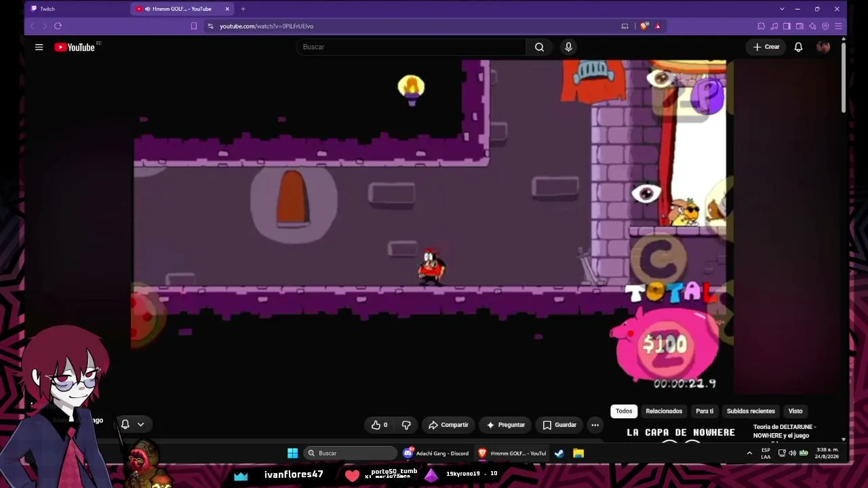Click the Preguntar button
This screenshot has width=868, height=488.
tap(505, 425)
